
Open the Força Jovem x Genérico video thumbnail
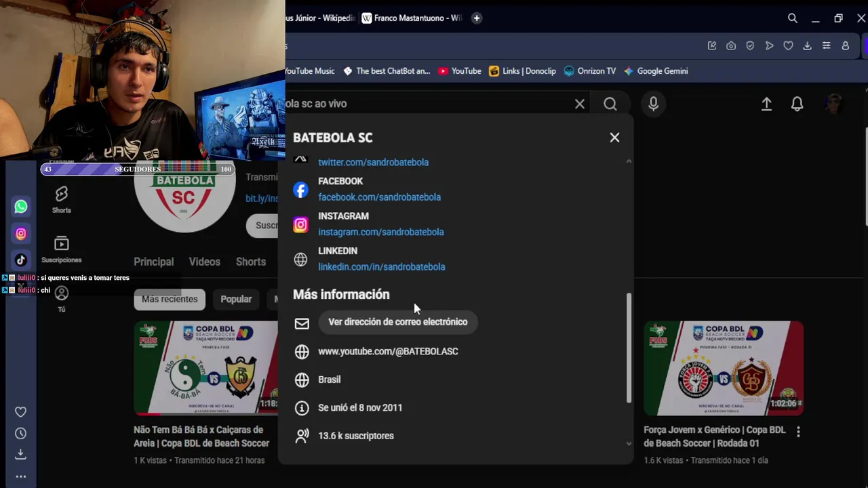click(724, 368)
